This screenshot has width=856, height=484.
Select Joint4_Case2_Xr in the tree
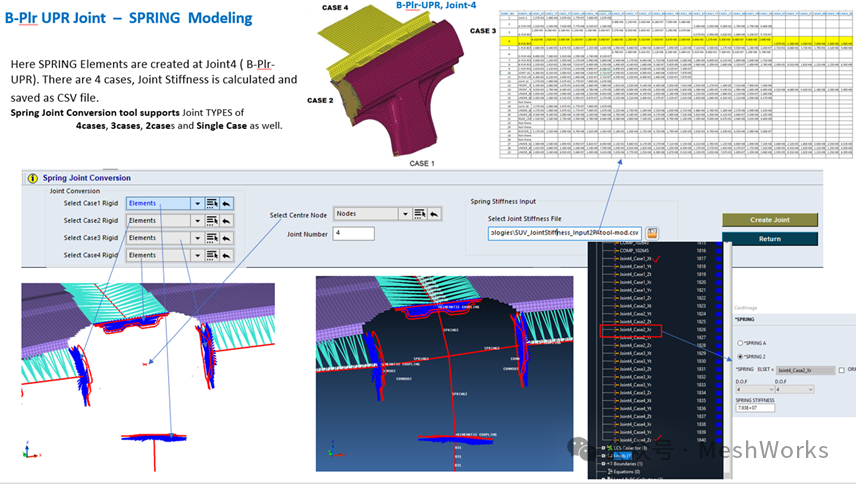pyautogui.click(x=635, y=330)
